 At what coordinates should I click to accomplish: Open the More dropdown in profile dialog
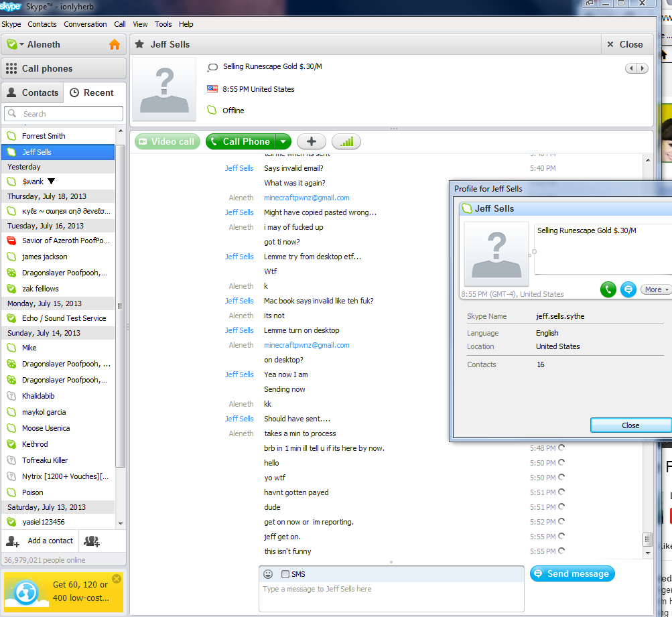[x=656, y=289]
